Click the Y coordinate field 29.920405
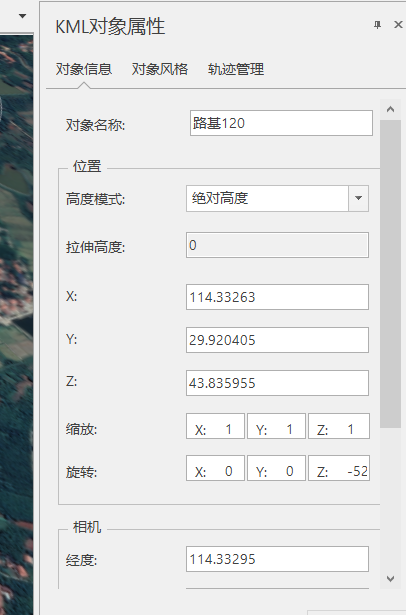Viewport: 406px width, 615px height. 277,340
